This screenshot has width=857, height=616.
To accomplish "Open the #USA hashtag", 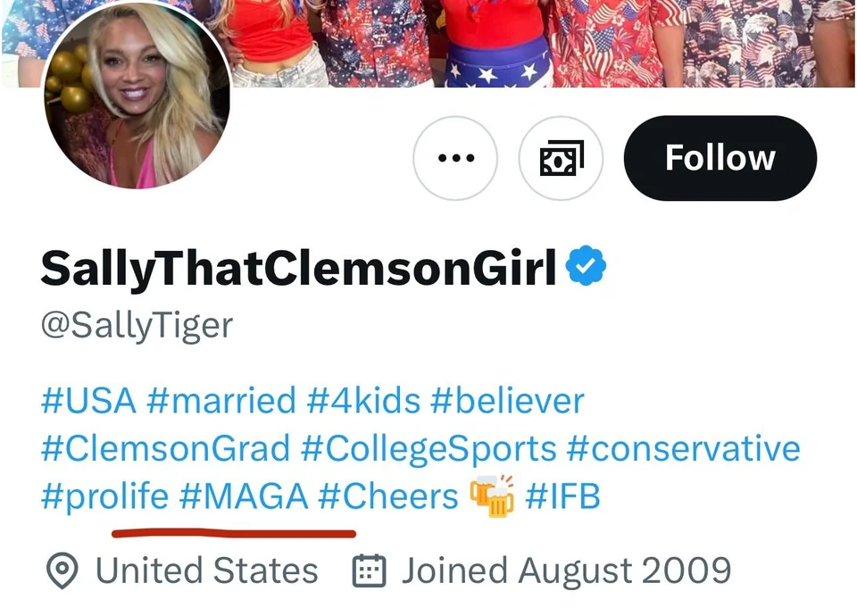I will coord(88,400).
